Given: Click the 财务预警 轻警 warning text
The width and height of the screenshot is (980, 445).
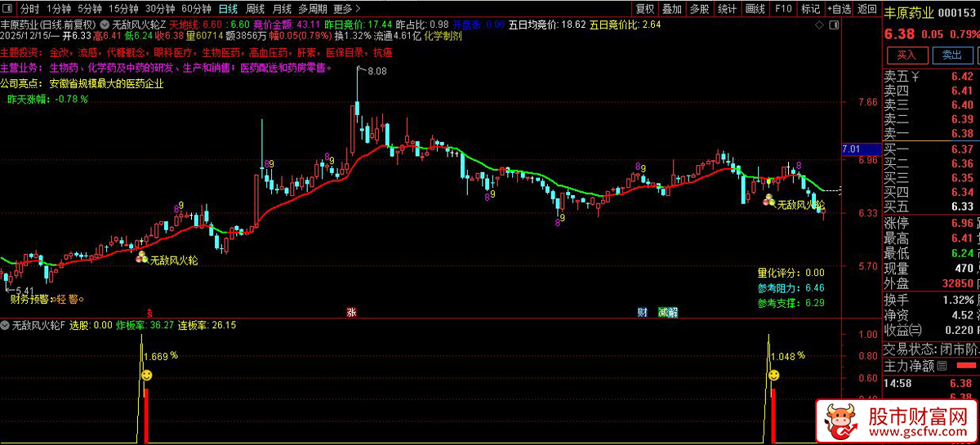Looking at the screenshot, I should point(47,300).
